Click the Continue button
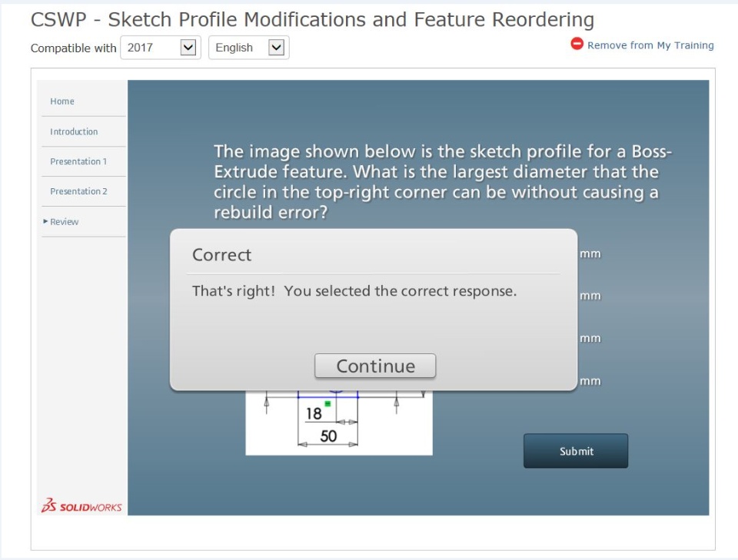738x560 pixels. coord(375,366)
